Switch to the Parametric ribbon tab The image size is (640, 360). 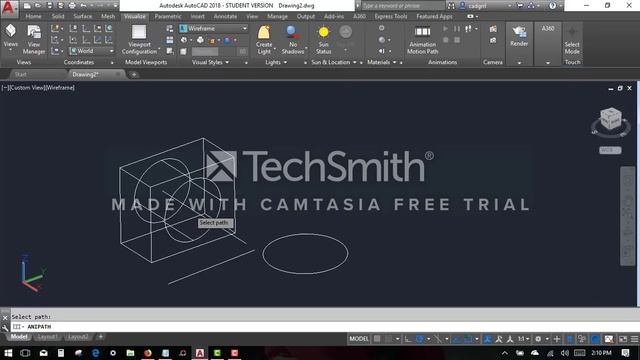[168, 16]
